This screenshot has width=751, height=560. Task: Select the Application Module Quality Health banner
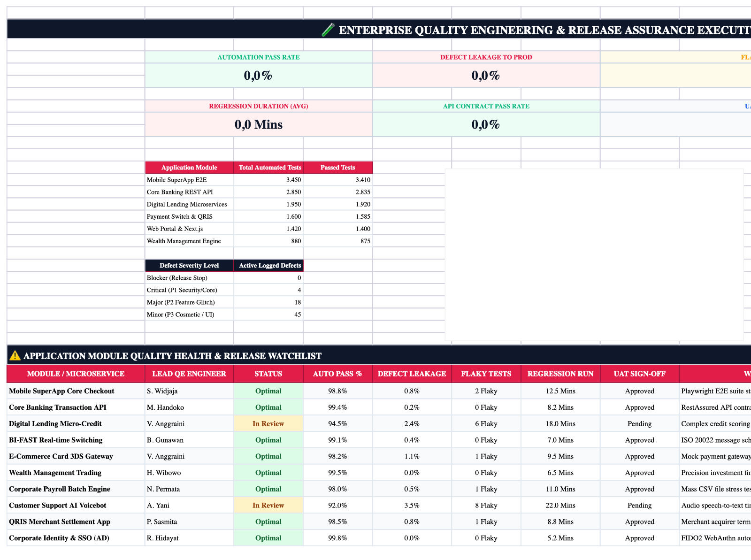(x=379, y=356)
